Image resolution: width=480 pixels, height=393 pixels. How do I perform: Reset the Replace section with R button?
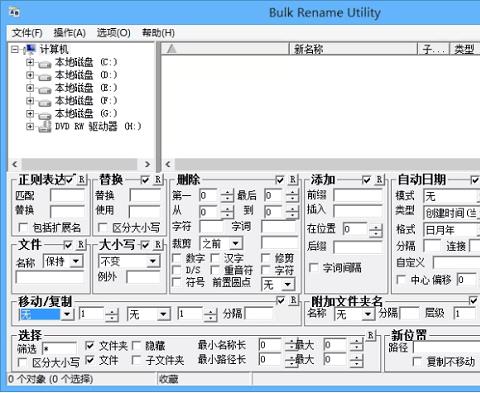158,179
